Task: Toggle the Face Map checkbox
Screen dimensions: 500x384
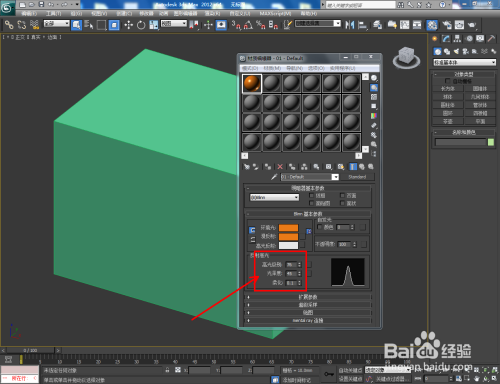Action: (x=312, y=203)
